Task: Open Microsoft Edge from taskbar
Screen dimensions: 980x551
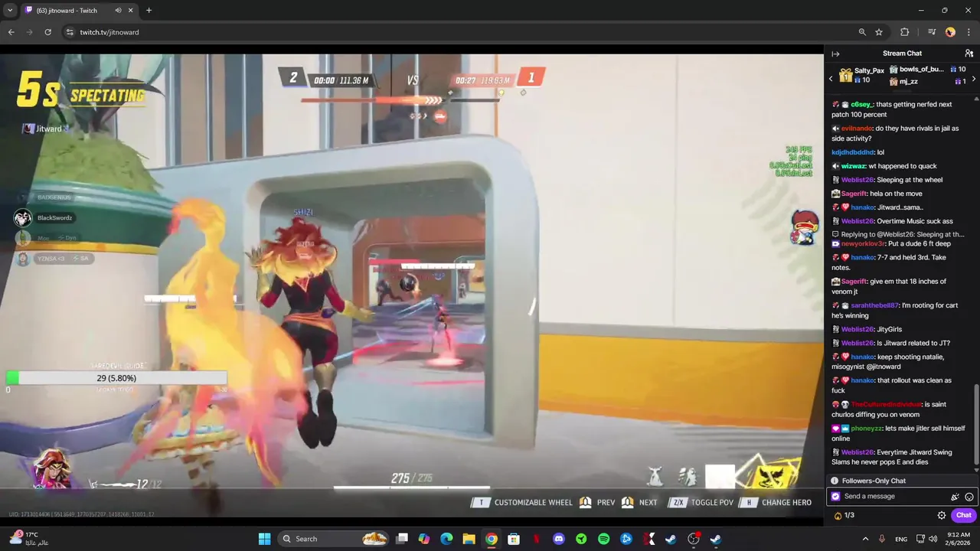Action: point(446,539)
